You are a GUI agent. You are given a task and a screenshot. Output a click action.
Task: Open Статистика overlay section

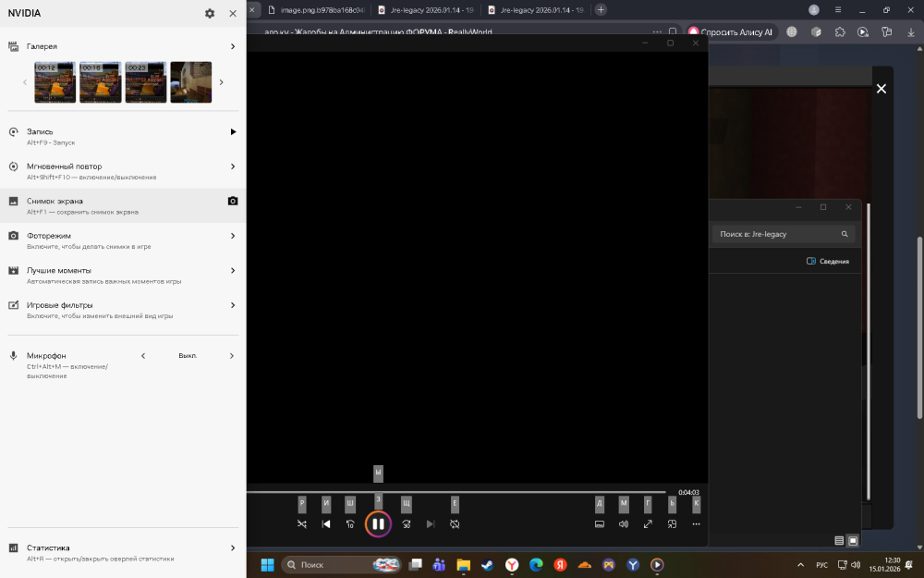(x=233, y=547)
